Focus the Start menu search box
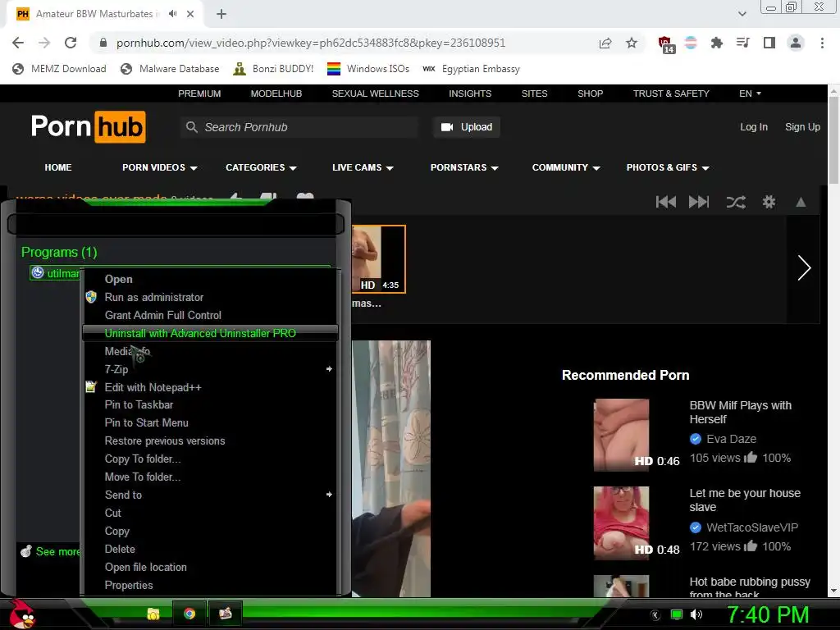Screen dimensions: 840x630 point(176,224)
